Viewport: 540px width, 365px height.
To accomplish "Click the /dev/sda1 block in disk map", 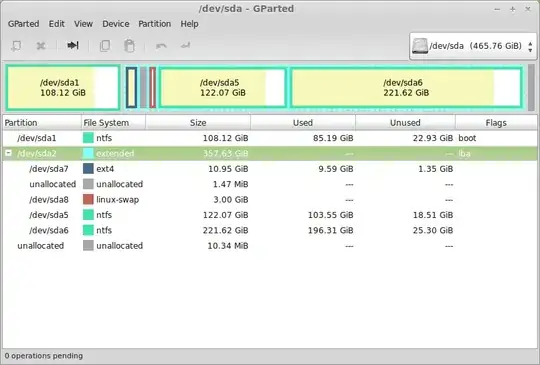I will pos(63,87).
